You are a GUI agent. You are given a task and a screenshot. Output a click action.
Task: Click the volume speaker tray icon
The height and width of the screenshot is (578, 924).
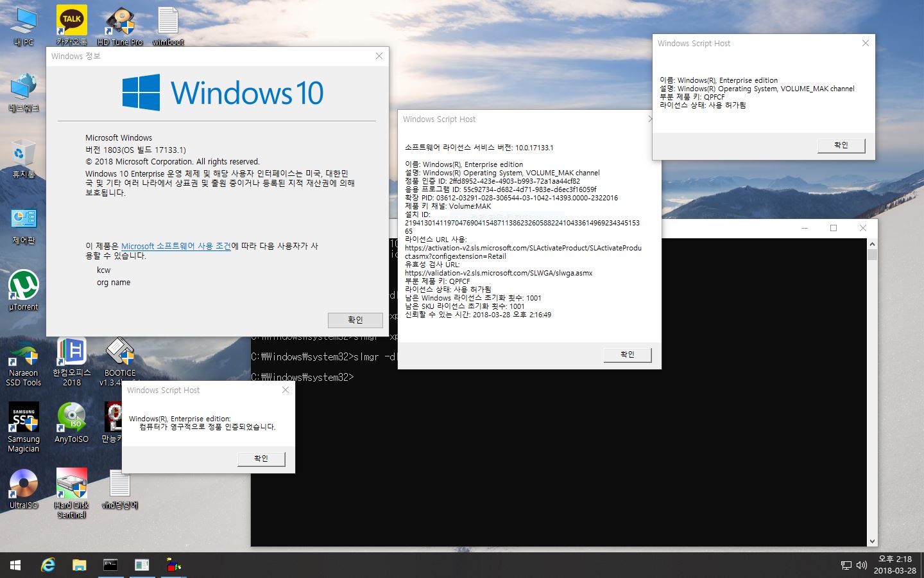pos(862,565)
